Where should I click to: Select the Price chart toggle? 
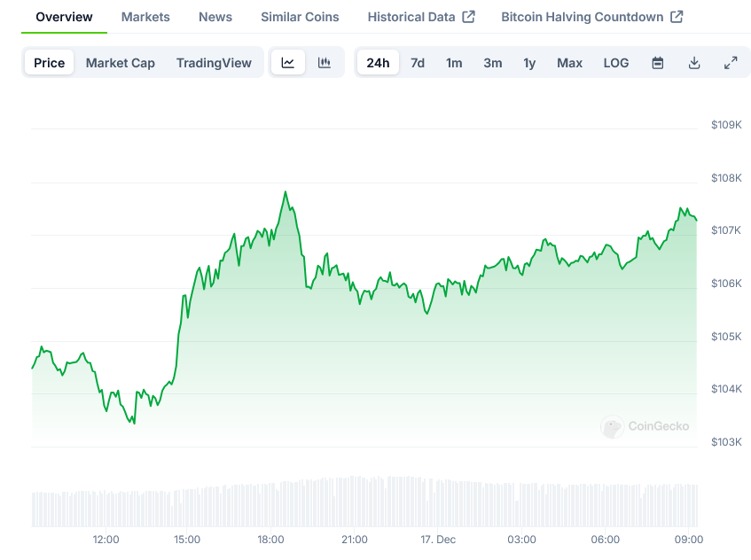(x=50, y=63)
